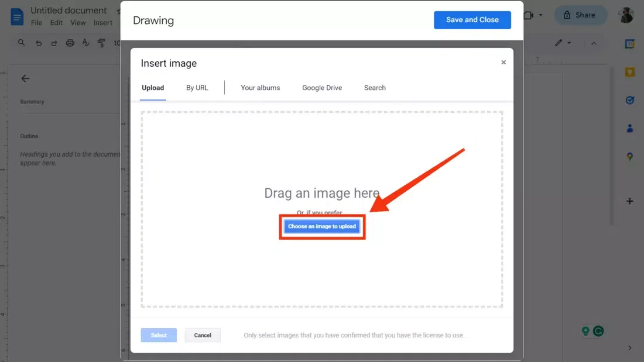Click the search magnifier toolbar icon
This screenshot has height=362, width=644.
(x=21, y=43)
